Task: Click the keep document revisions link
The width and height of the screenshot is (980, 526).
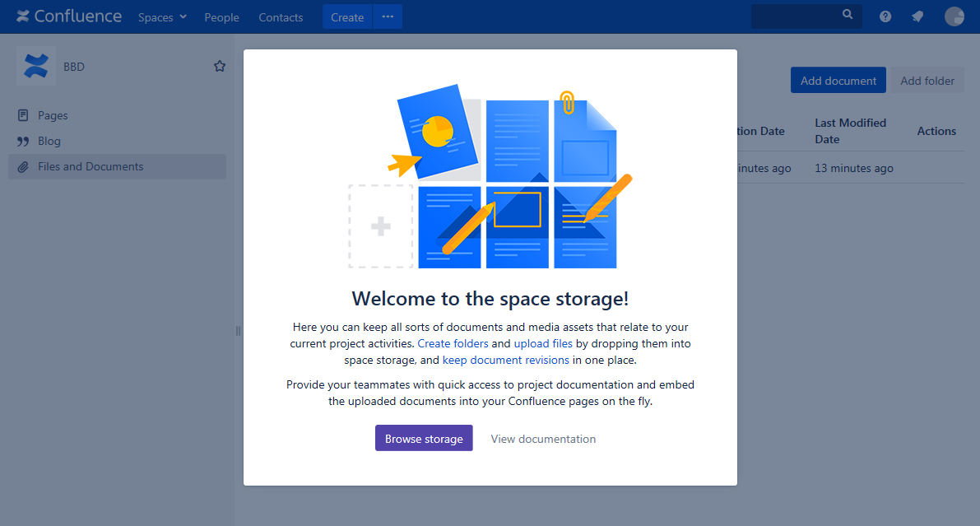Action: (505, 360)
